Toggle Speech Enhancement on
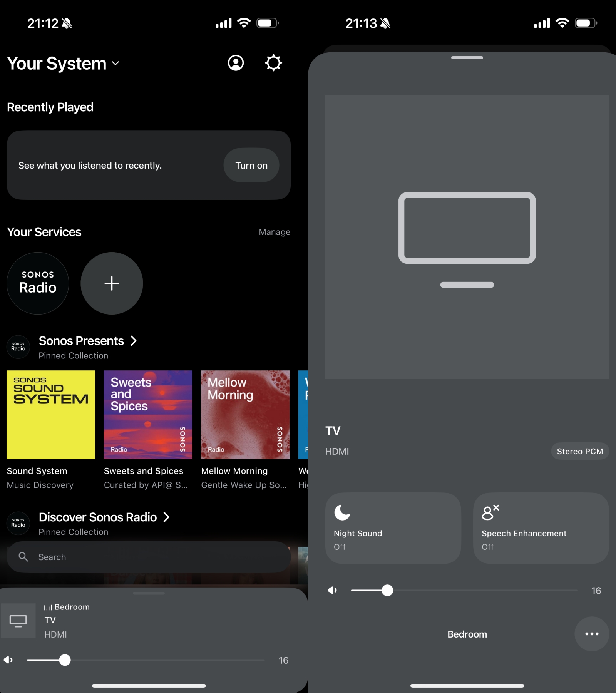Viewport: 616px width, 693px height. (541, 528)
